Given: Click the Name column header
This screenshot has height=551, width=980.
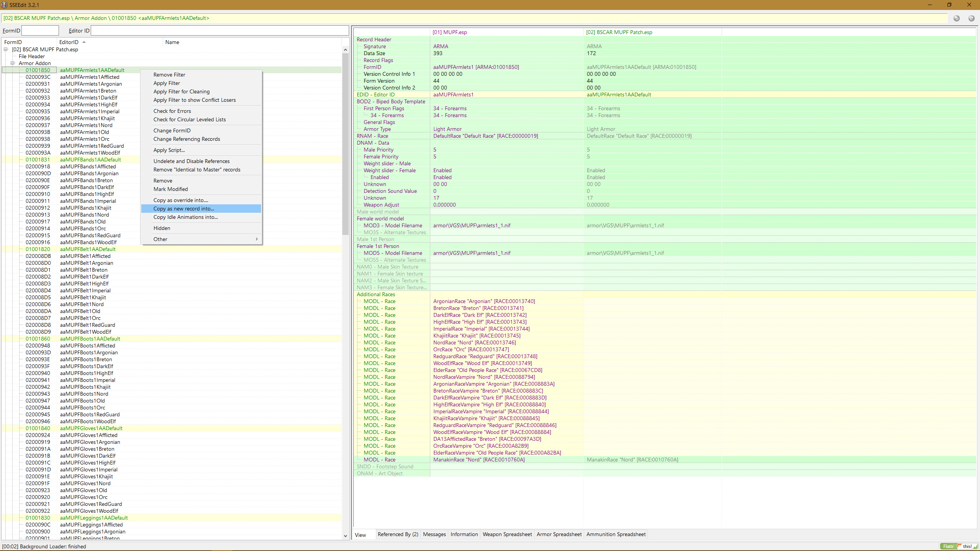Looking at the screenshot, I should (252, 42).
